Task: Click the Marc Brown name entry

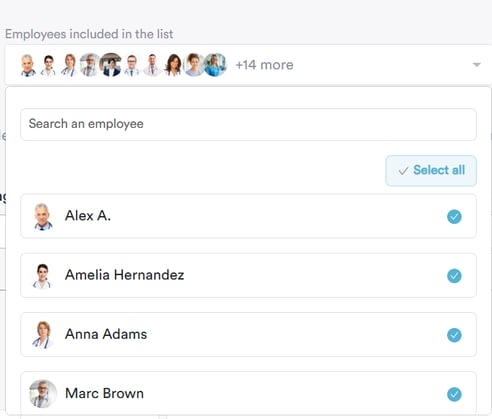Action: (x=104, y=393)
